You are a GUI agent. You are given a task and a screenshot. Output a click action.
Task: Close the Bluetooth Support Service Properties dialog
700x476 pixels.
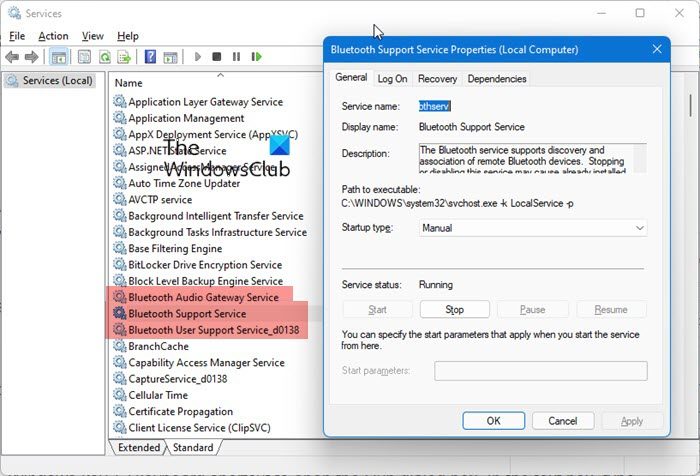click(x=657, y=49)
